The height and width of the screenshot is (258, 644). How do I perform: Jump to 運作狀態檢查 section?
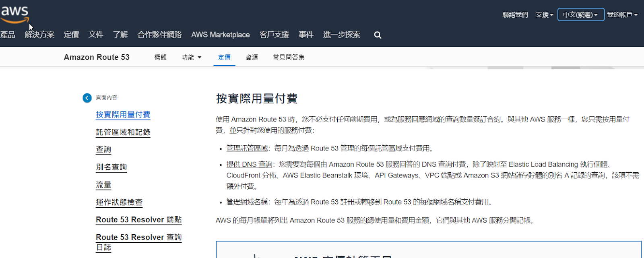pyautogui.click(x=119, y=202)
